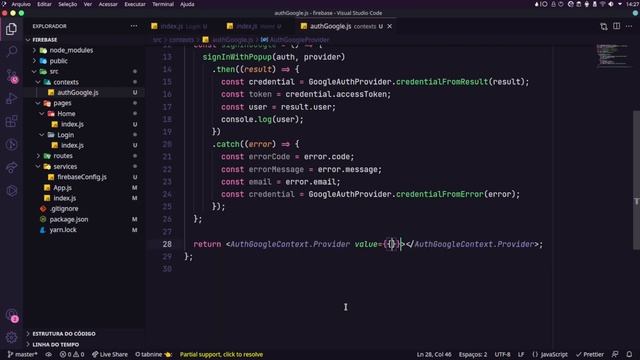
Task: Open the Live Share activity bar icon
Action: coord(11,167)
